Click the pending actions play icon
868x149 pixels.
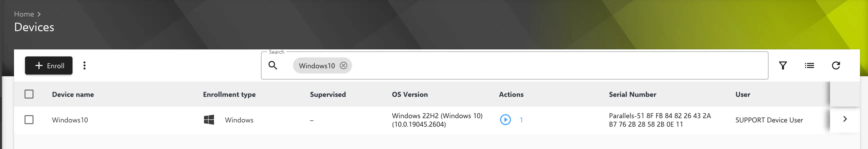pos(505,120)
